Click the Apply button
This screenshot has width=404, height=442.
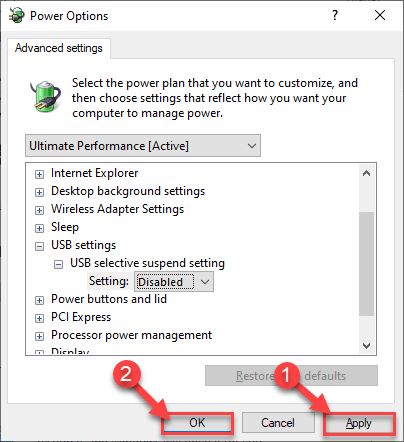coord(359,423)
